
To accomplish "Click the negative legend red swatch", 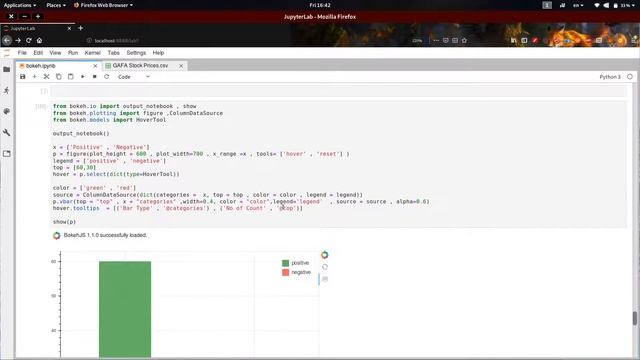I will point(285,272).
